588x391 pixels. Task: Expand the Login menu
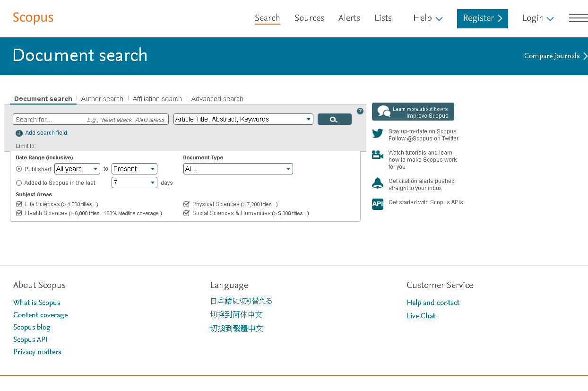538,18
